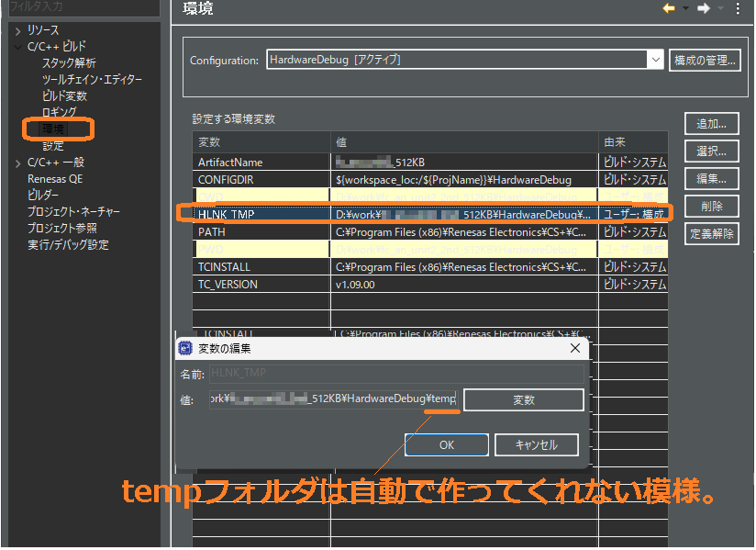
Task: Select スタック解析 in the settings tree
Action: (x=69, y=63)
